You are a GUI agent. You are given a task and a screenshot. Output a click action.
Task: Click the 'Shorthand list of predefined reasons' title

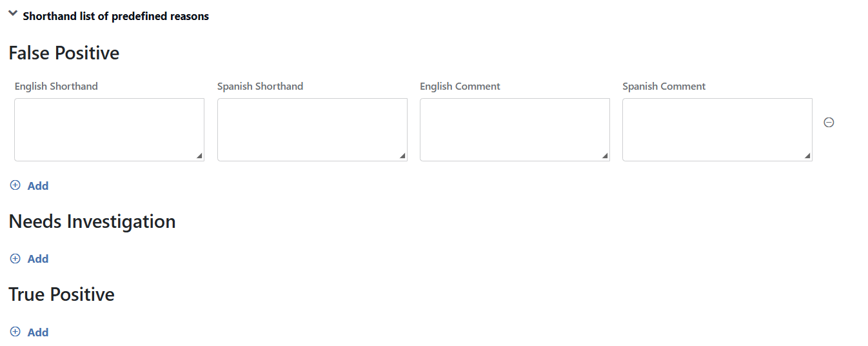pyautogui.click(x=116, y=16)
